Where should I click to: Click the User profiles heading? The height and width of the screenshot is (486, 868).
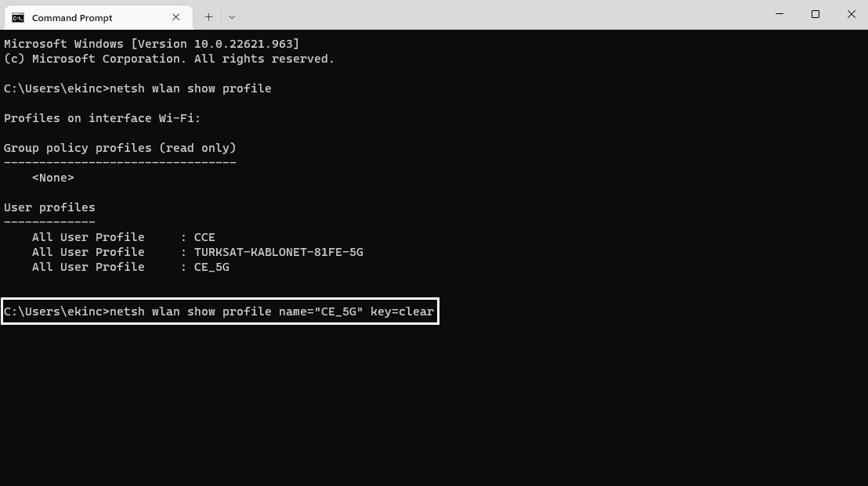[x=49, y=207]
